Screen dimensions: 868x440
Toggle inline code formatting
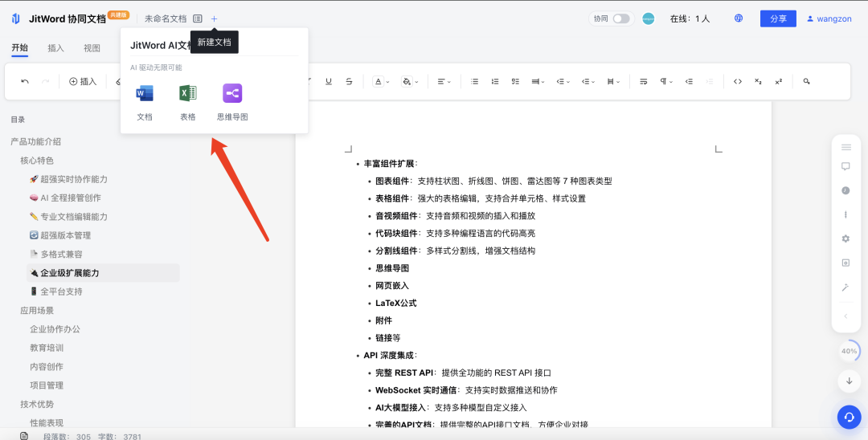(x=737, y=81)
